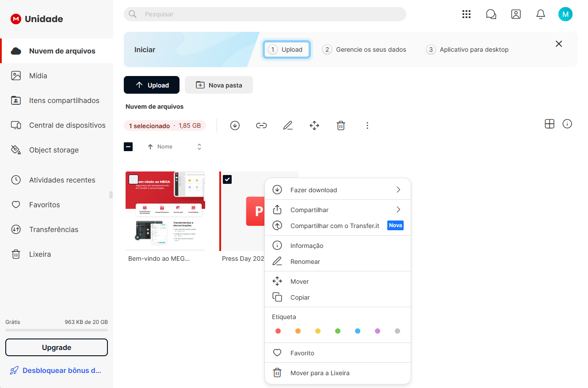This screenshot has height=388, width=588.
Task: Toggle the select-all checkbox beside Nome
Action: point(128,147)
